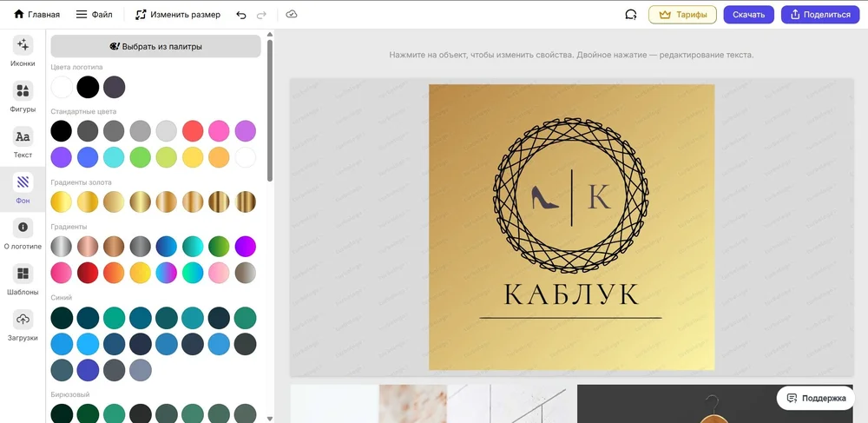
Task: Click the Поделиться share button
Action: [x=820, y=15]
